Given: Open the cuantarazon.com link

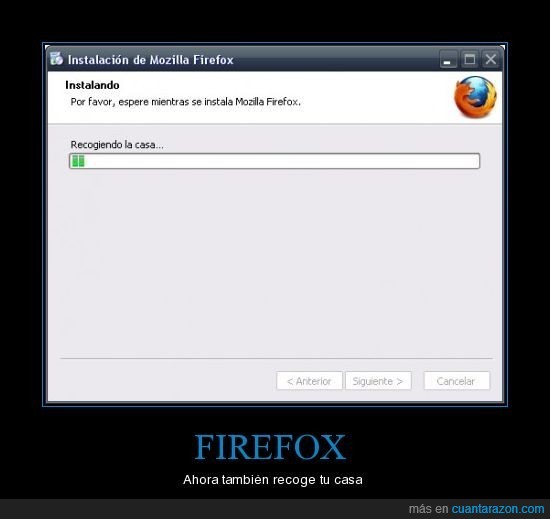Looking at the screenshot, I should (x=498, y=508).
